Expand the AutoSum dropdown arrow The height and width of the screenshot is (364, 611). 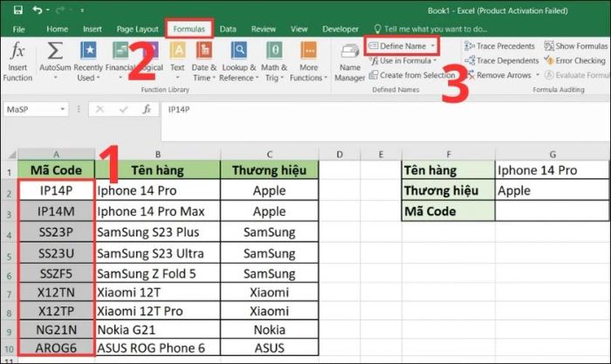55,78
